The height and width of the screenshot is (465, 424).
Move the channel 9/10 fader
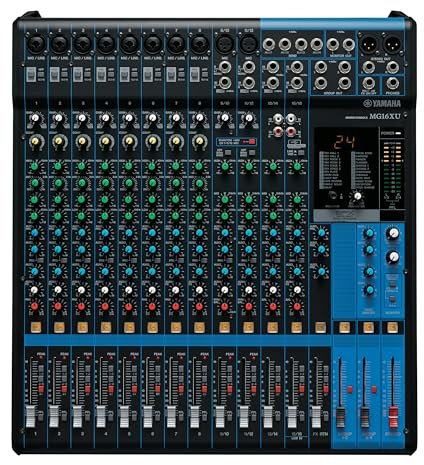click(219, 416)
